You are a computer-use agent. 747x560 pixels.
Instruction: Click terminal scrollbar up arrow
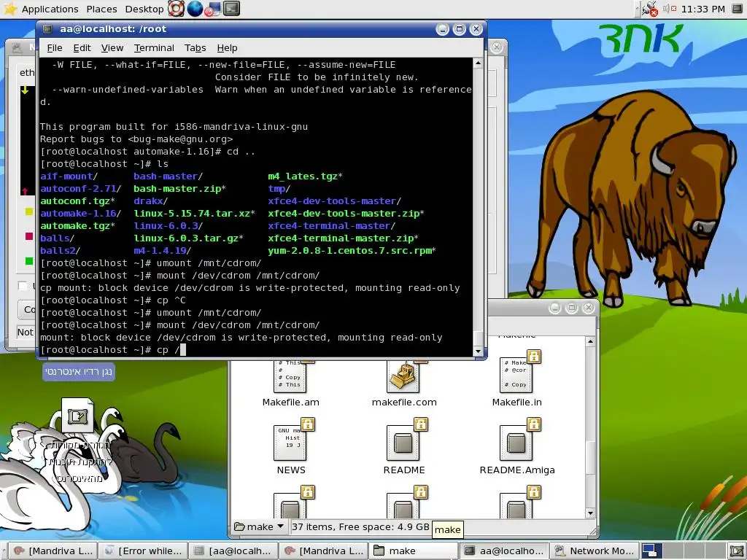[479, 63]
